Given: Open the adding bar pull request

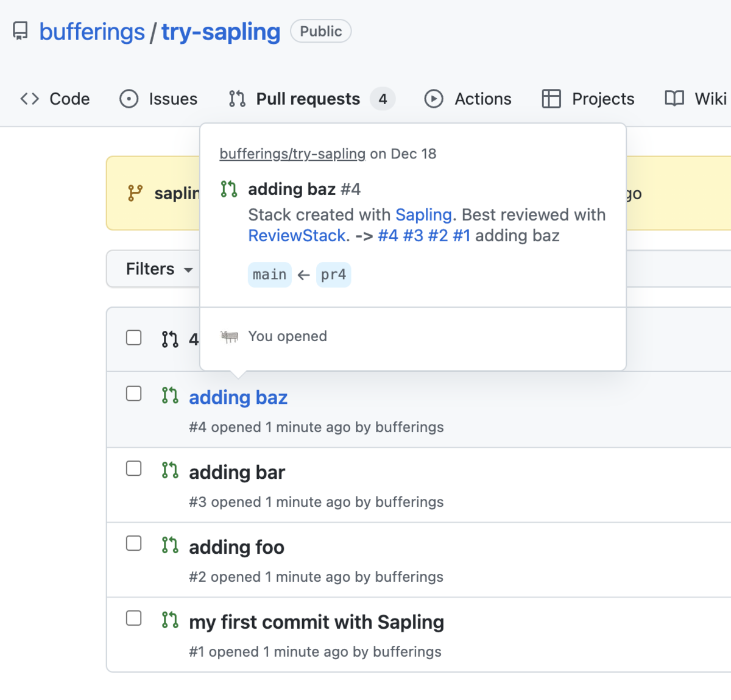Looking at the screenshot, I should pos(237,473).
